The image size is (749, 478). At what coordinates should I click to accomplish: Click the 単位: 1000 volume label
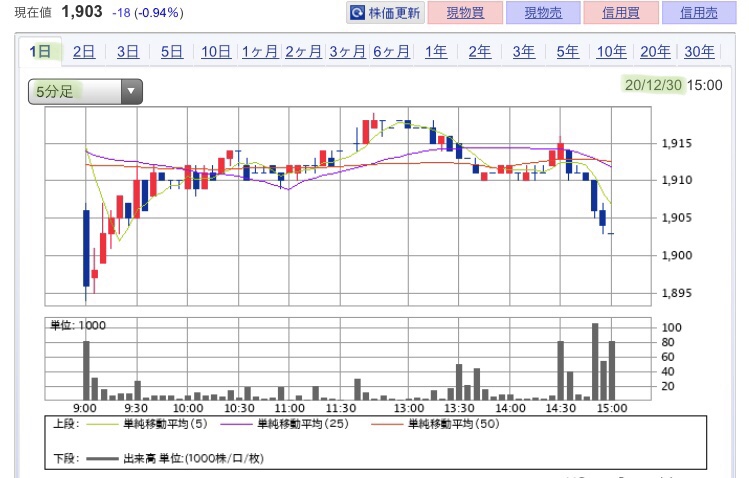(x=78, y=325)
